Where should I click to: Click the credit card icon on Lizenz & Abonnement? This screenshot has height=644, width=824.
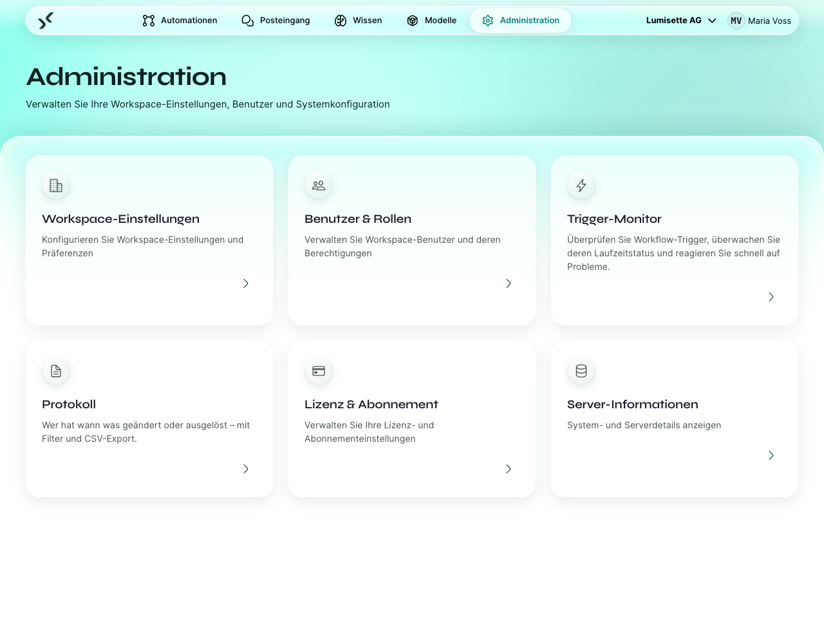[319, 371]
